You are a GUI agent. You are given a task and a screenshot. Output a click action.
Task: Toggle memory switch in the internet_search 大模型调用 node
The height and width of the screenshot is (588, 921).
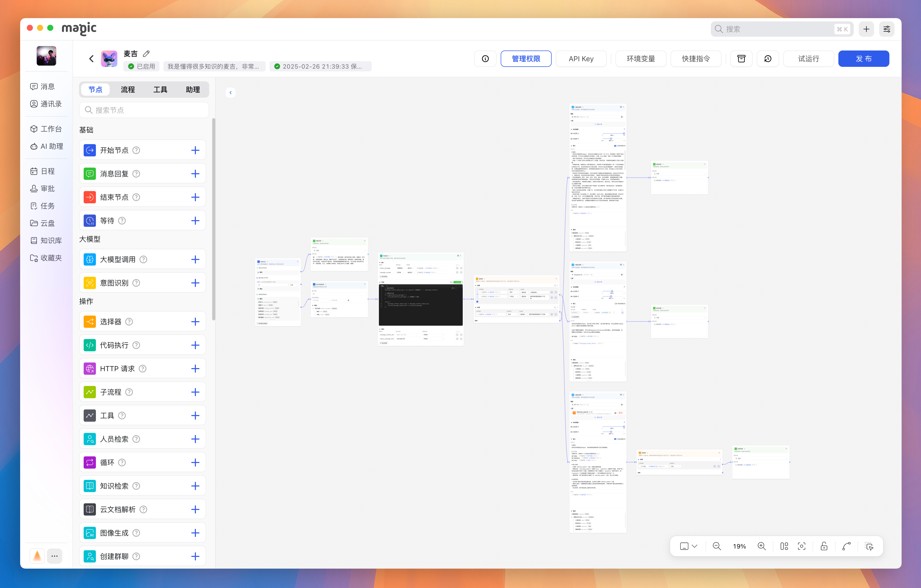(615, 439)
